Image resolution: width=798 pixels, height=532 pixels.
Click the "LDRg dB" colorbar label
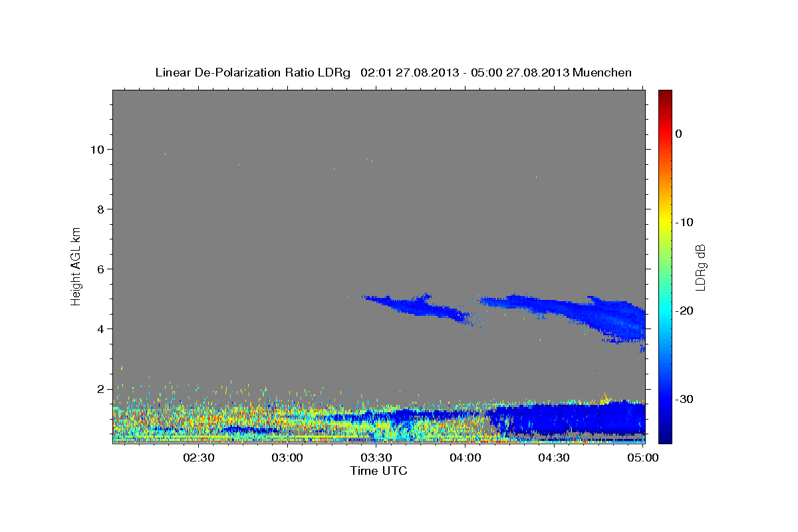[x=700, y=267]
